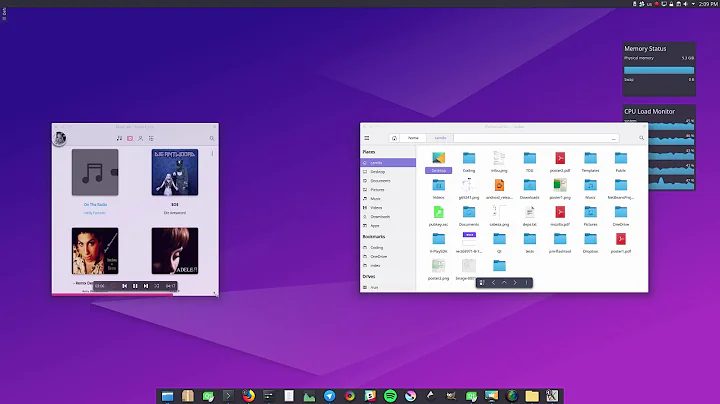
Task: Click the avatar in the music player
Action: coord(60,138)
